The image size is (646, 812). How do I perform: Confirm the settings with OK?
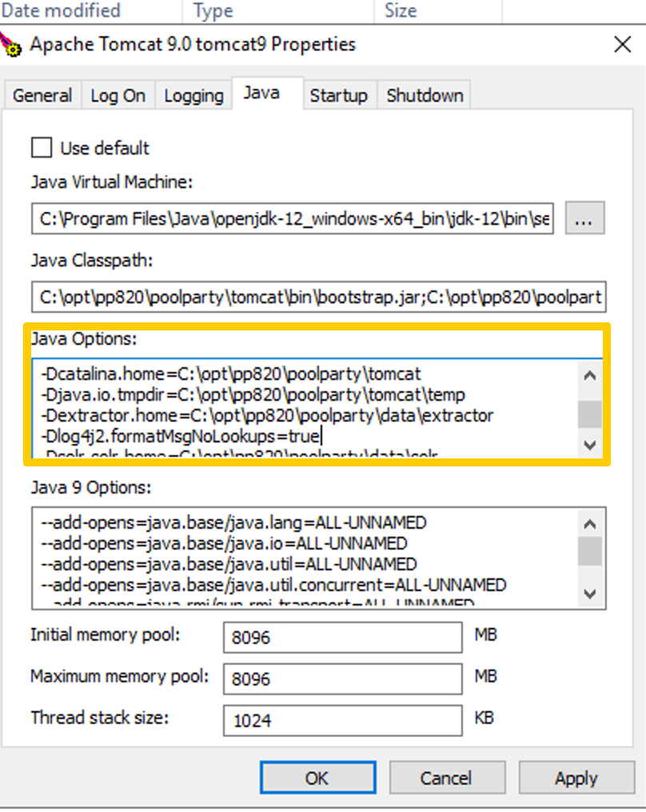[x=318, y=778]
